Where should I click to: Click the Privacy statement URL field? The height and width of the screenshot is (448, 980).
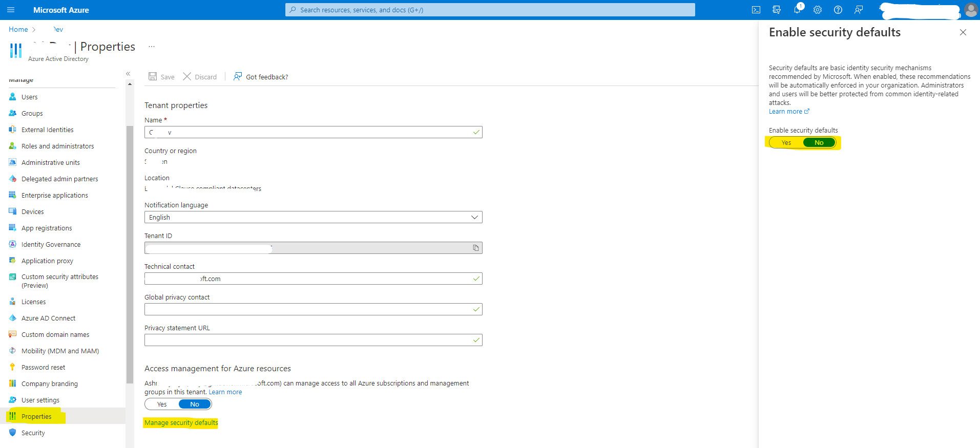click(314, 340)
